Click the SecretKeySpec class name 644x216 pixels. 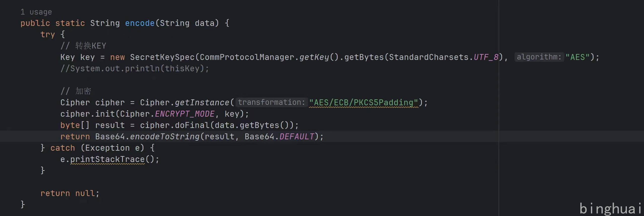point(162,57)
